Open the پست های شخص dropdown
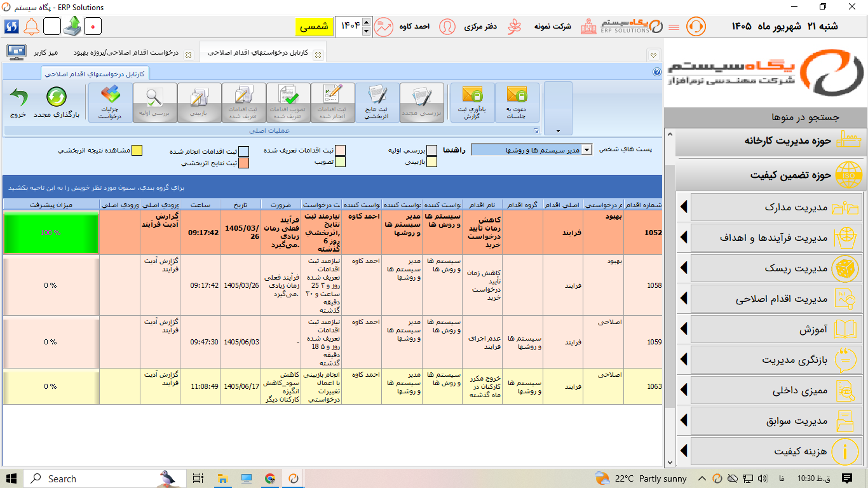The height and width of the screenshot is (488, 868). point(587,150)
